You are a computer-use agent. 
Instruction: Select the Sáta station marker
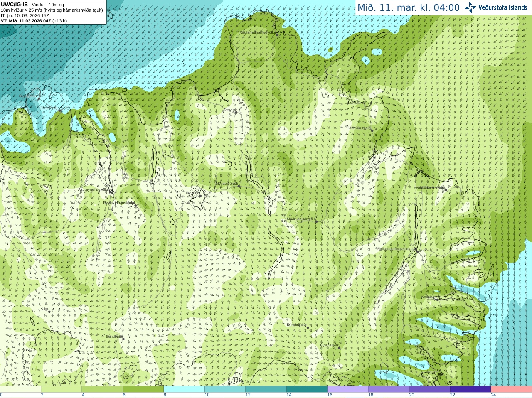coord(49,312)
